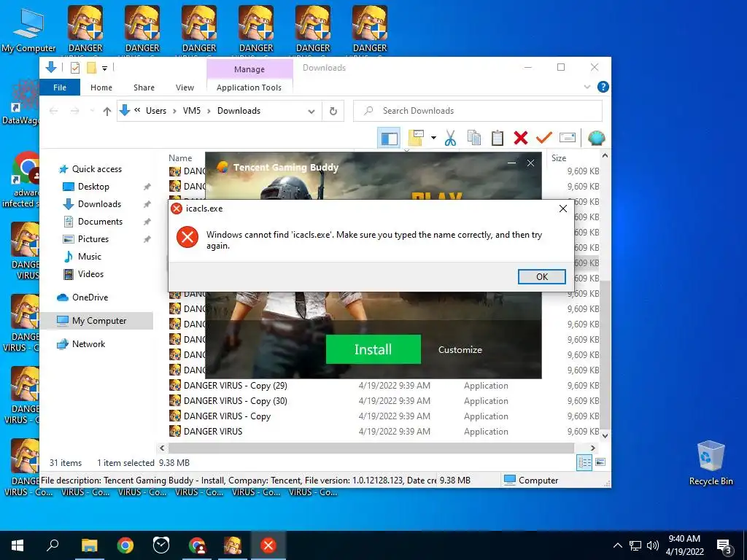The width and height of the screenshot is (747, 560).
Task: Click Customize in Tencent Gaming Buddy
Action: click(460, 349)
